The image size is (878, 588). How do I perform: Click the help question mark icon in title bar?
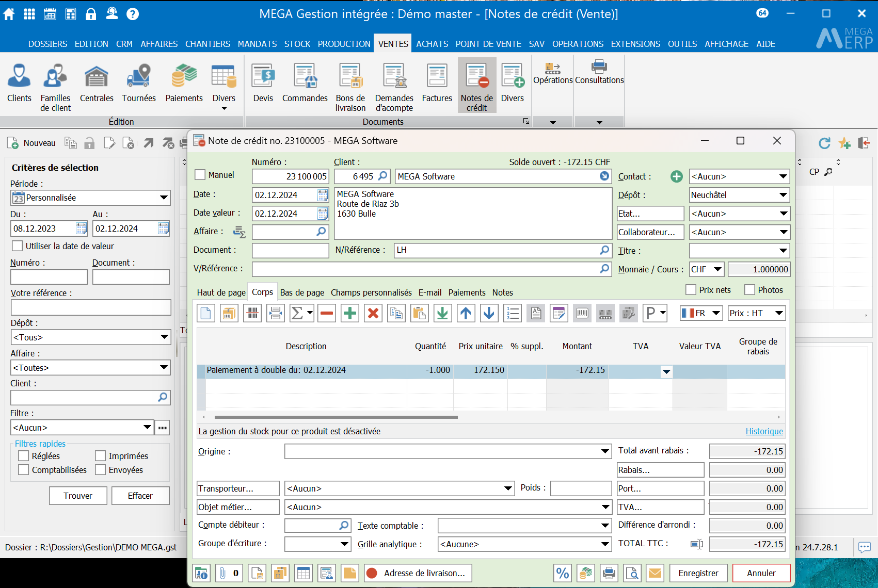coord(133,14)
